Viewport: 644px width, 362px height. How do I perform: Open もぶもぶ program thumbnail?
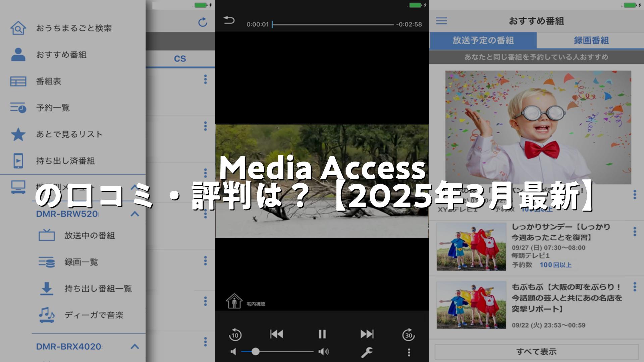[471, 305]
